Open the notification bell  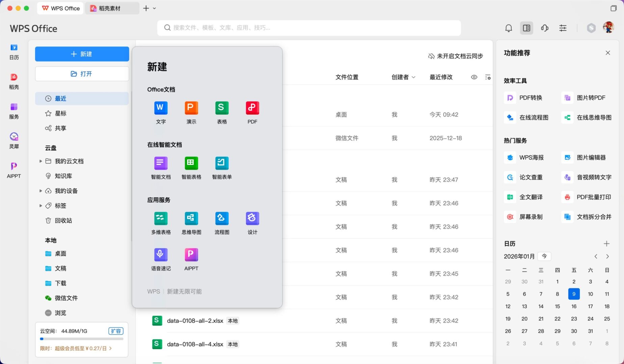508,28
